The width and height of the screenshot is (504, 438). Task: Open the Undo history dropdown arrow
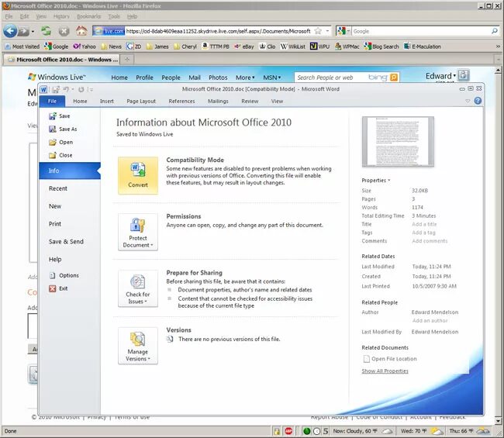73,89
